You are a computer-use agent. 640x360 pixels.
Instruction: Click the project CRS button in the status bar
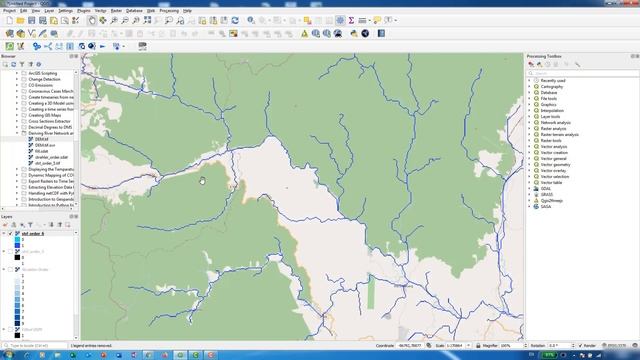point(616,346)
